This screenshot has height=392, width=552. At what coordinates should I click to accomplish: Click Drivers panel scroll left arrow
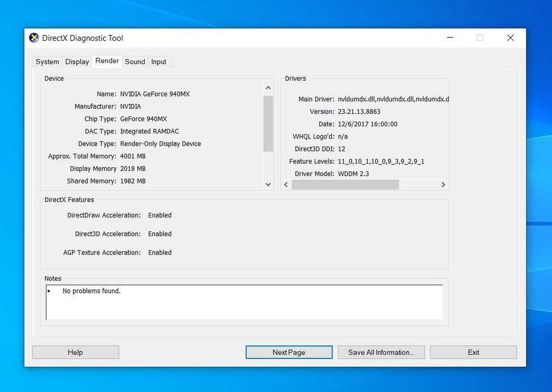[286, 185]
